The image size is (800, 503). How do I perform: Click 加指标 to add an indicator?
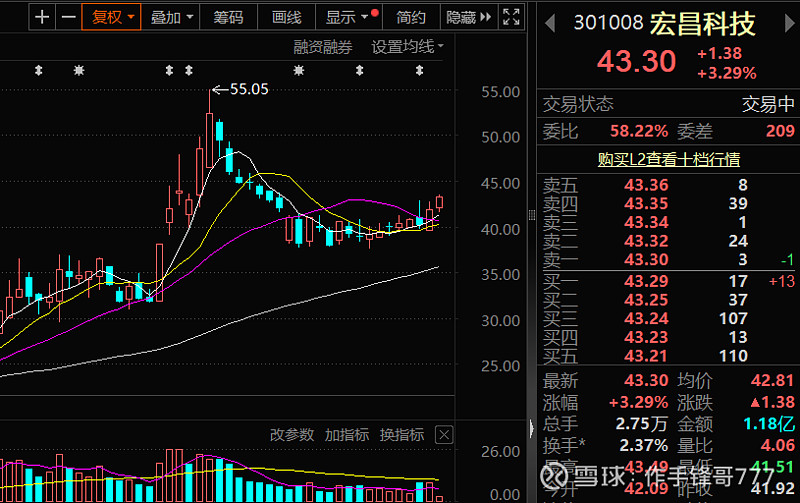[347, 435]
